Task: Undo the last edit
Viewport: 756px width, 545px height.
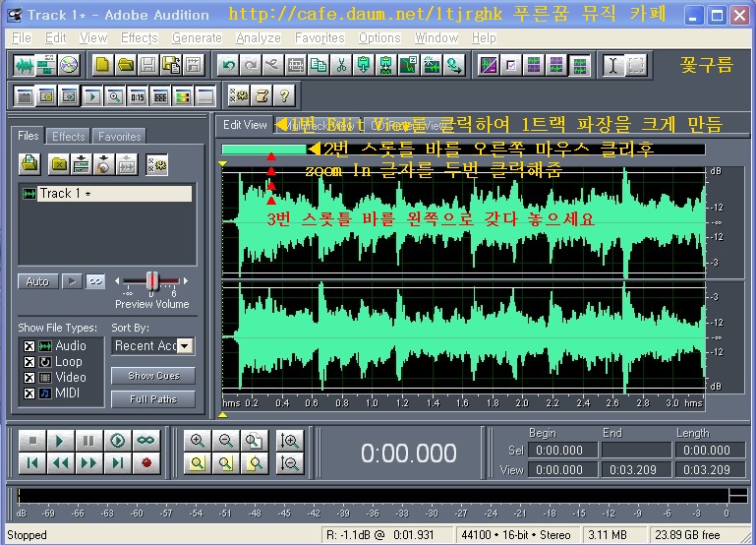Action: (229, 65)
